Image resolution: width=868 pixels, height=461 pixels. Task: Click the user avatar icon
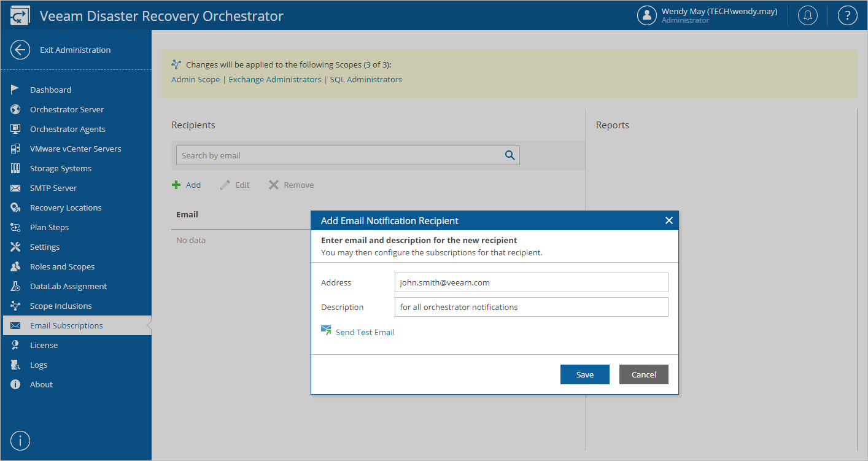coord(647,15)
